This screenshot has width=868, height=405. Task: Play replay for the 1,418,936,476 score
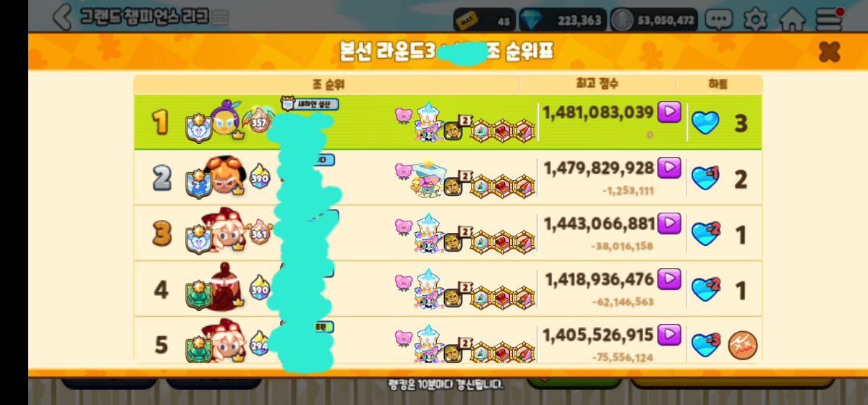pos(670,278)
